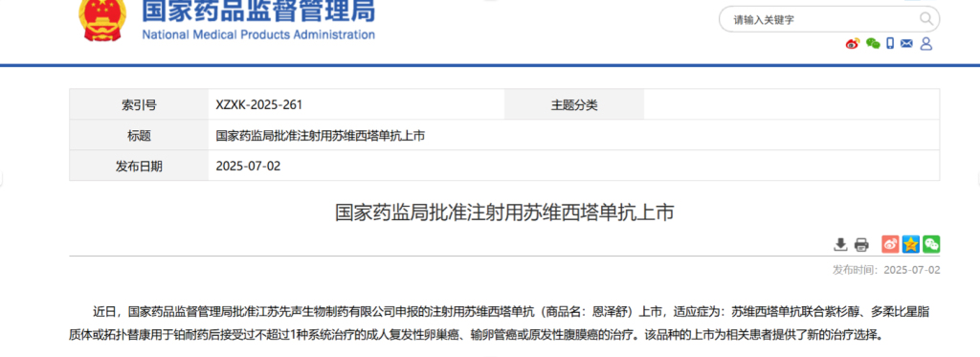The image size is (980, 357).
Task: Click the 国家药品监督管理局 site title
Action: coord(258,9)
